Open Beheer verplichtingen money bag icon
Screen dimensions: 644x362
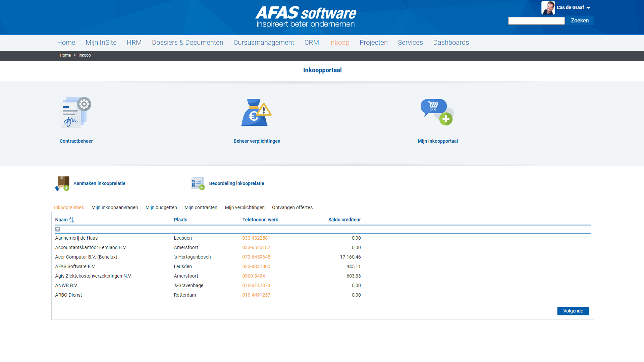tap(256, 112)
